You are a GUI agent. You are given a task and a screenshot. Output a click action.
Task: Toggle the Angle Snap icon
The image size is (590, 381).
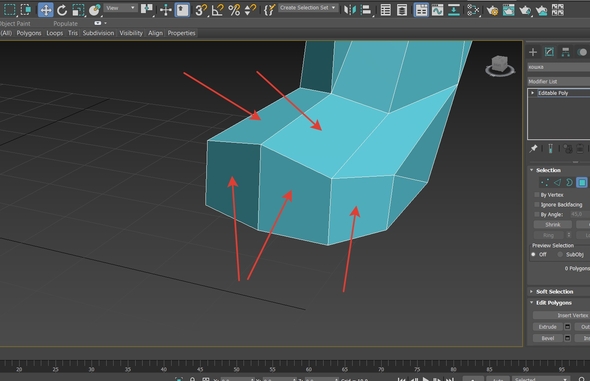[217, 10]
